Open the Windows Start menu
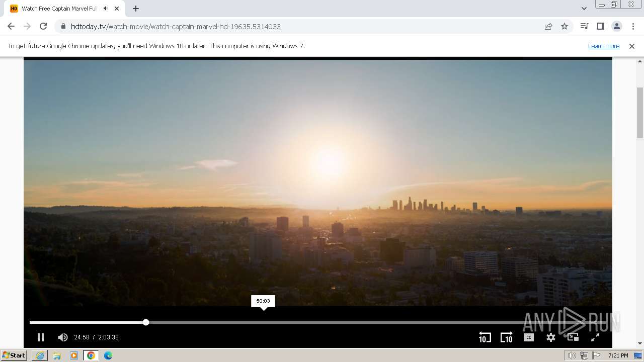This screenshot has width=644, height=362. [x=14, y=355]
